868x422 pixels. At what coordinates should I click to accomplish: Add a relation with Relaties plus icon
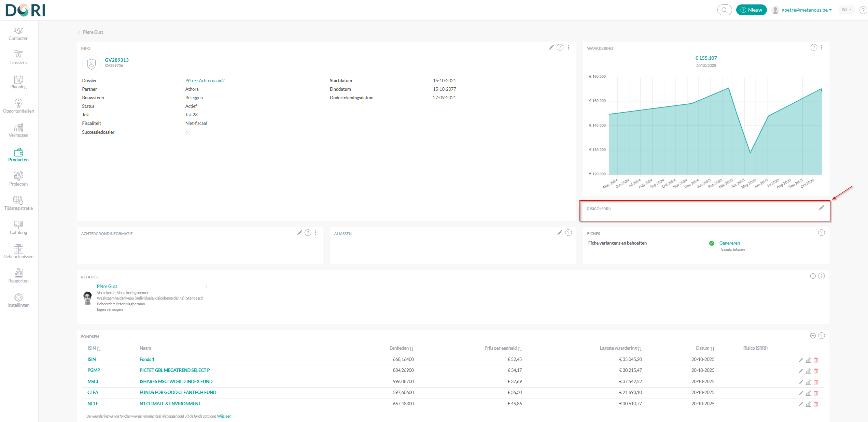tap(813, 276)
